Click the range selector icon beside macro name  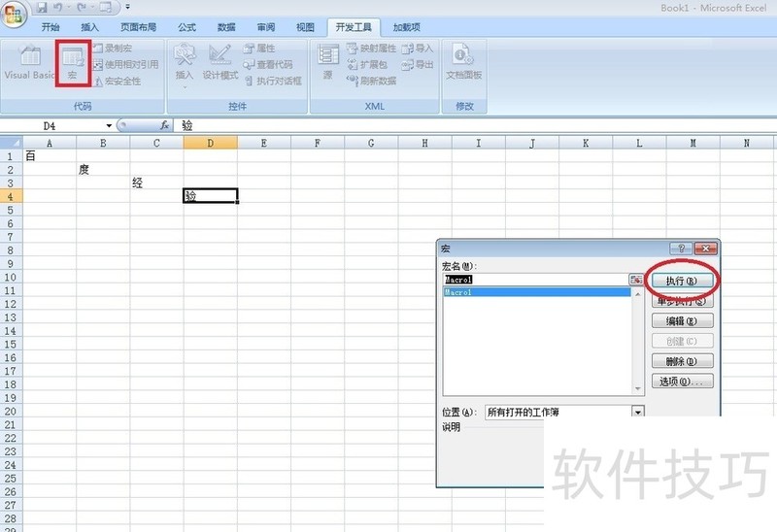pos(636,280)
